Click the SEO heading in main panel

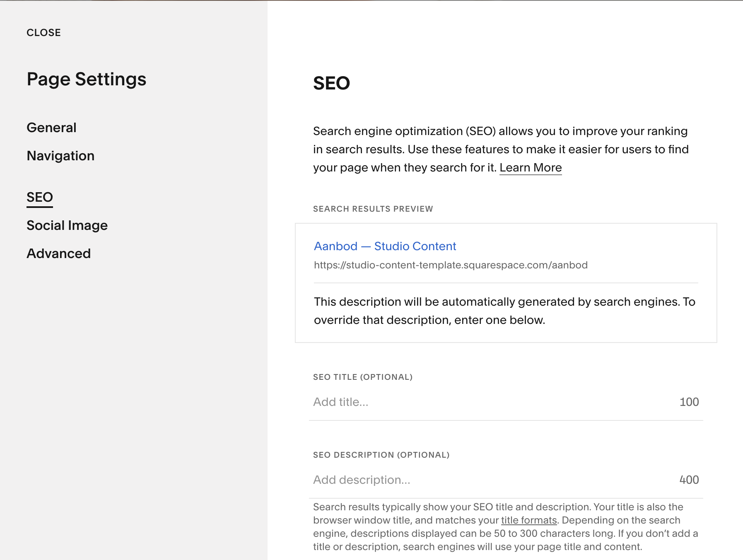tap(331, 83)
